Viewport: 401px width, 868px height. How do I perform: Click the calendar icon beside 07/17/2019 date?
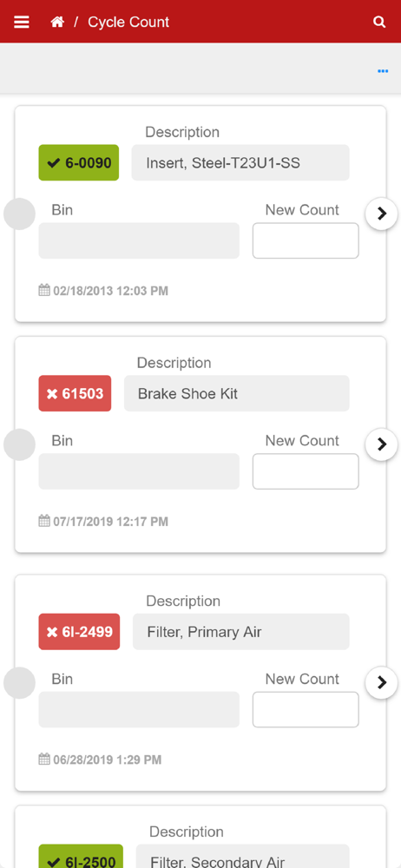(44, 521)
